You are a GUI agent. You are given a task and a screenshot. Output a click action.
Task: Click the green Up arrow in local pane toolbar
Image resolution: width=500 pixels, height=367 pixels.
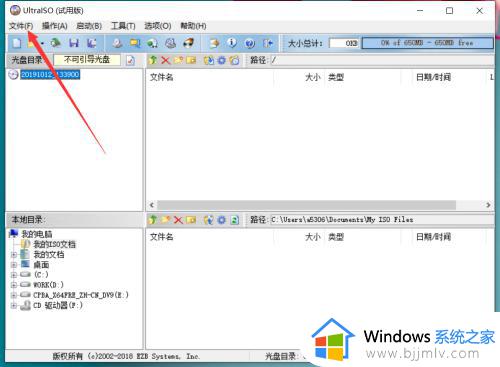coord(153,220)
